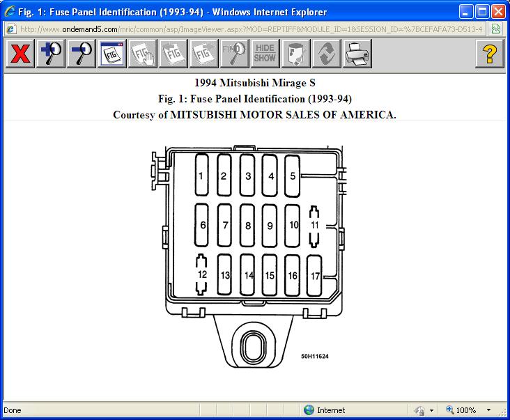The width and height of the screenshot is (510, 420).
Task: Click the previous figure FIG icon
Action: [x=173, y=54]
